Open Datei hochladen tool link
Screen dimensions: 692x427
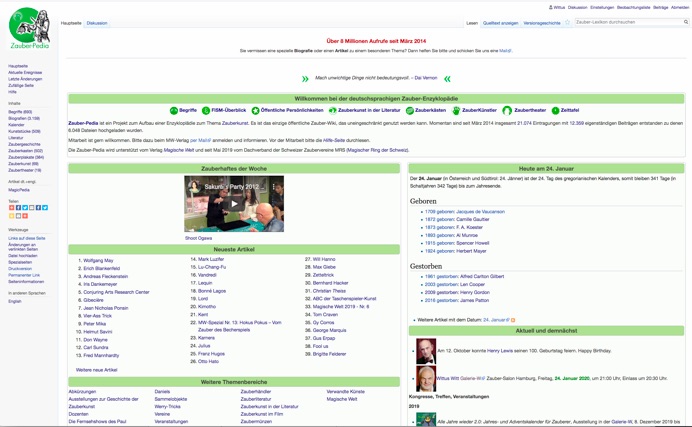[23, 255]
